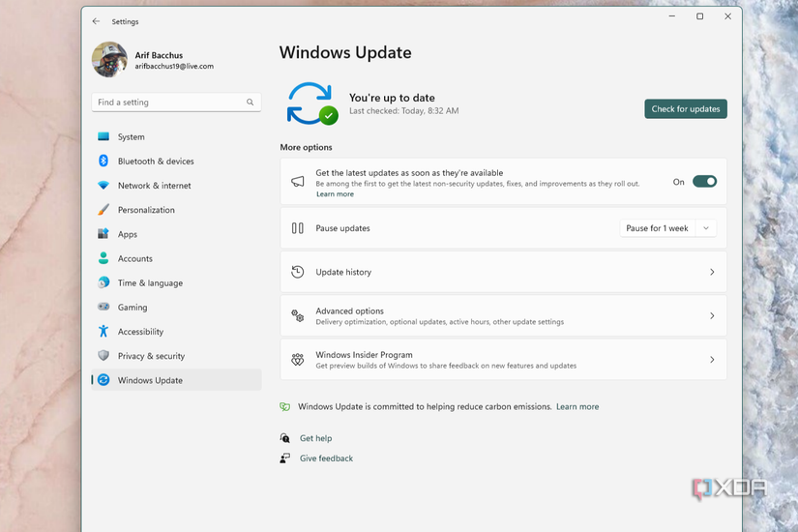
Task: Click the megaphone icon for latest updates
Action: 298,182
